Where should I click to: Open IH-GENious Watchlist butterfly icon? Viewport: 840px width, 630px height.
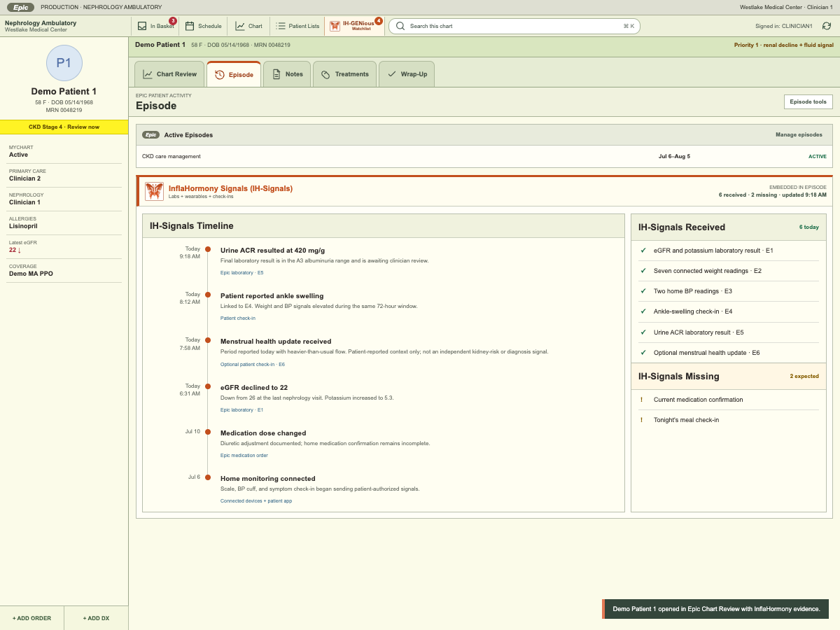coord(335,26)
